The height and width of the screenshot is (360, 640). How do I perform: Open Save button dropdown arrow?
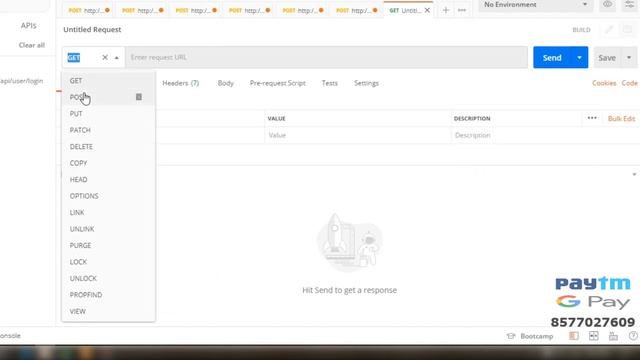[629, 58]
